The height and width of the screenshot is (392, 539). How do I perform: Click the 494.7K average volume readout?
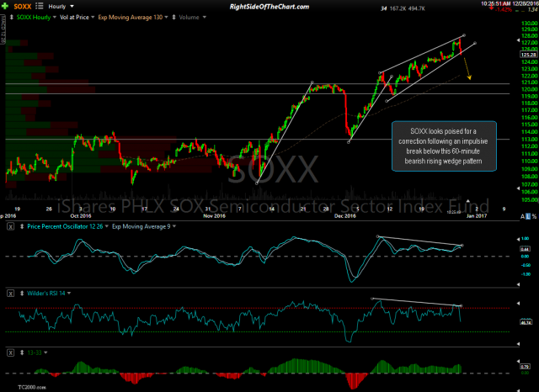pyautogui.click(x=417, y=8)
